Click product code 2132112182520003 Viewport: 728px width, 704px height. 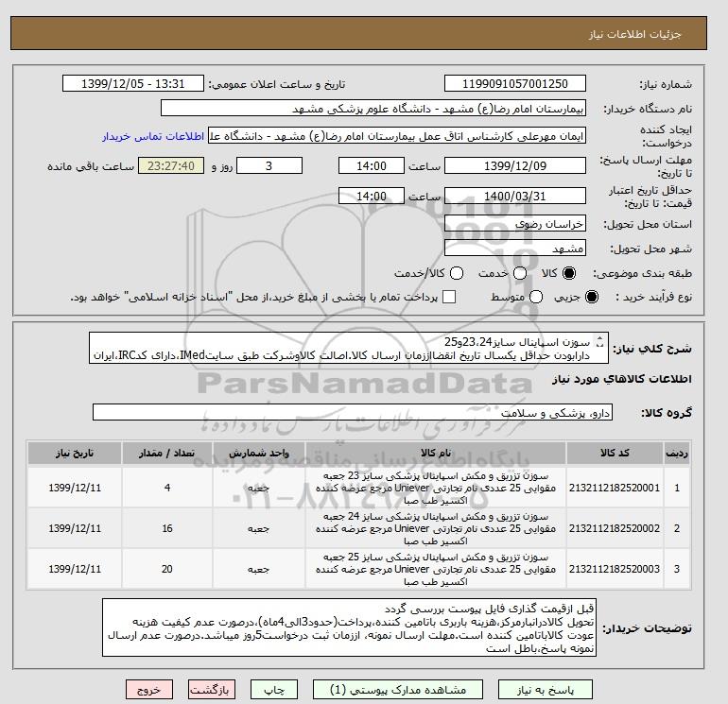[615, 569]
